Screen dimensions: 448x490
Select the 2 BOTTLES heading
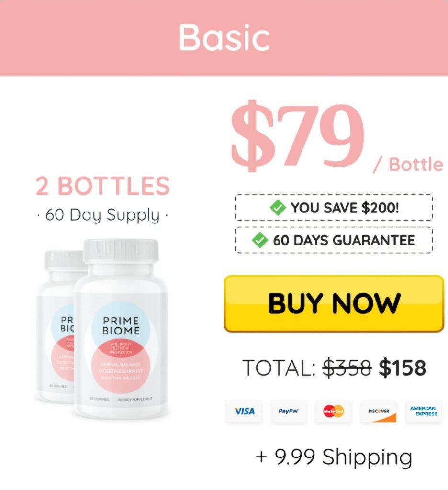point(102,186)
